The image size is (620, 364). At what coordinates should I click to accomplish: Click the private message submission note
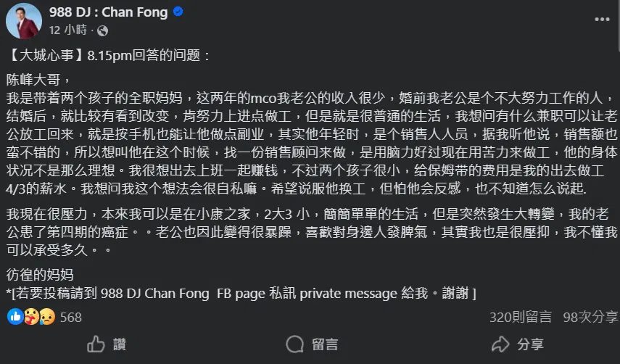tap(241, 293)
